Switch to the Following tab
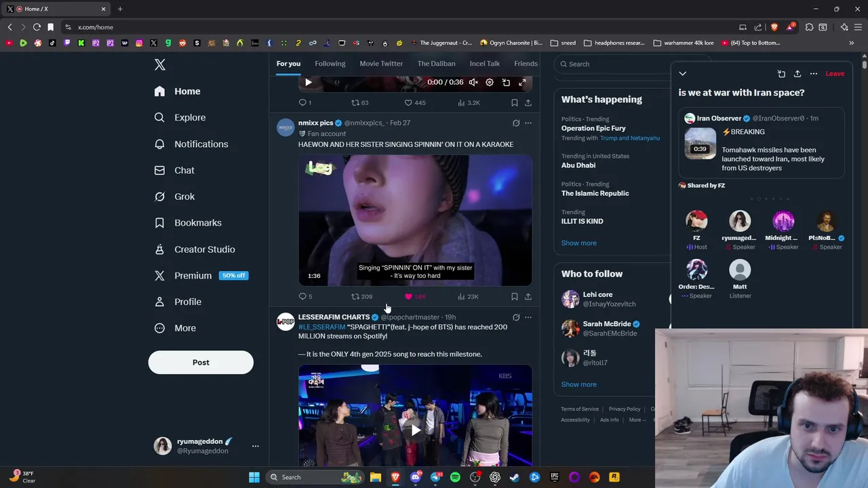Image resolution: width=868 pixels, height=488 pixels. click(330, 64)
